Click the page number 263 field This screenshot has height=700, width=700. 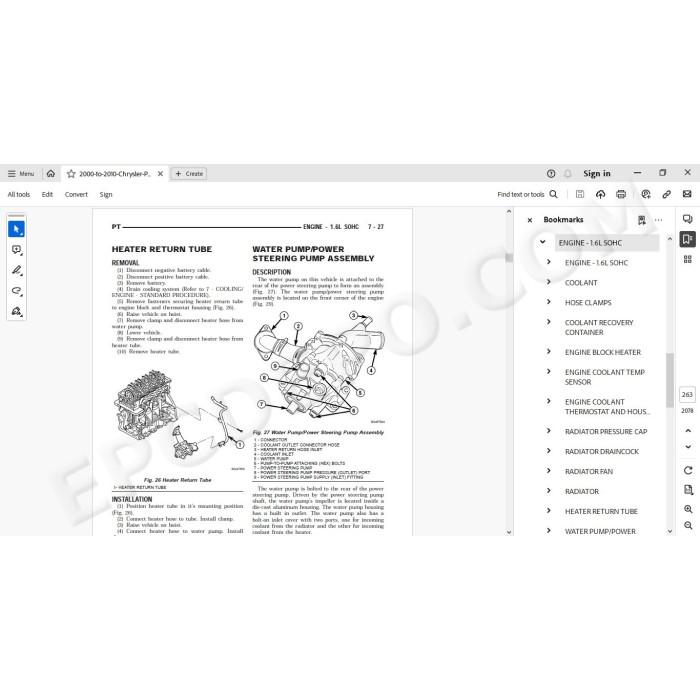(688, 395)
